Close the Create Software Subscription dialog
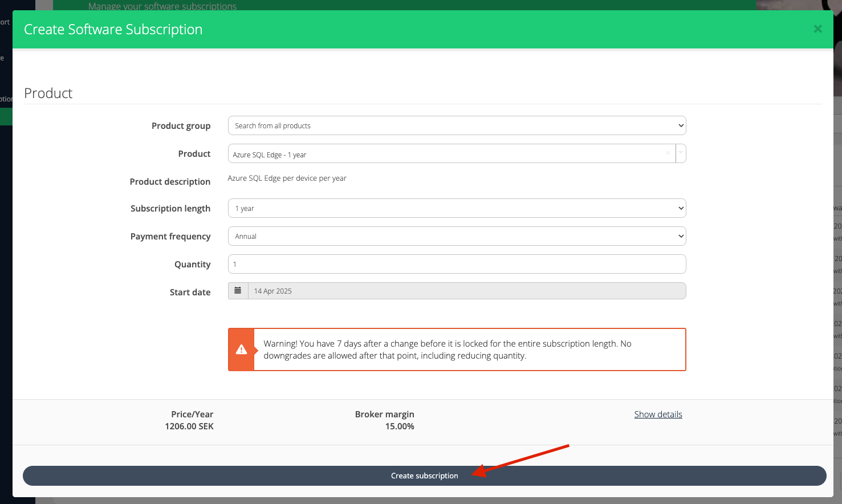Image resolution: width=842 pixels, height=504 pixels. point(817,29)
